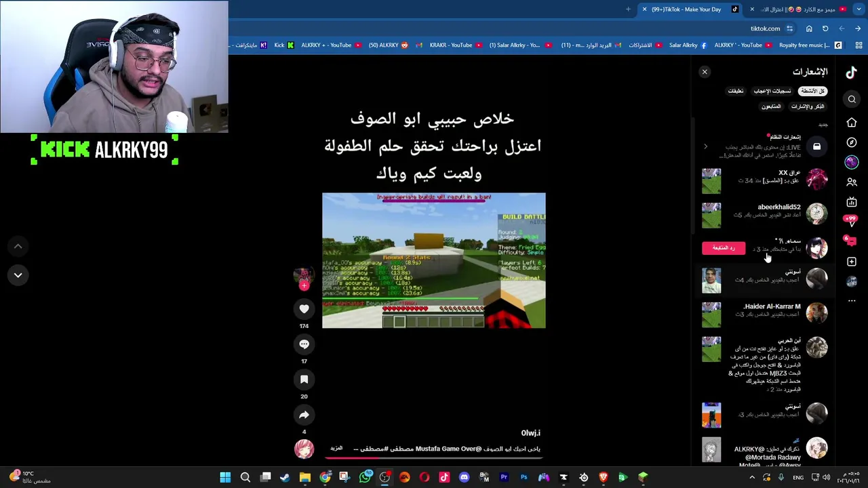This screenshot has width=868, height=488.
Task: Go to the For You home icon
Action: (x=852, y=123)
